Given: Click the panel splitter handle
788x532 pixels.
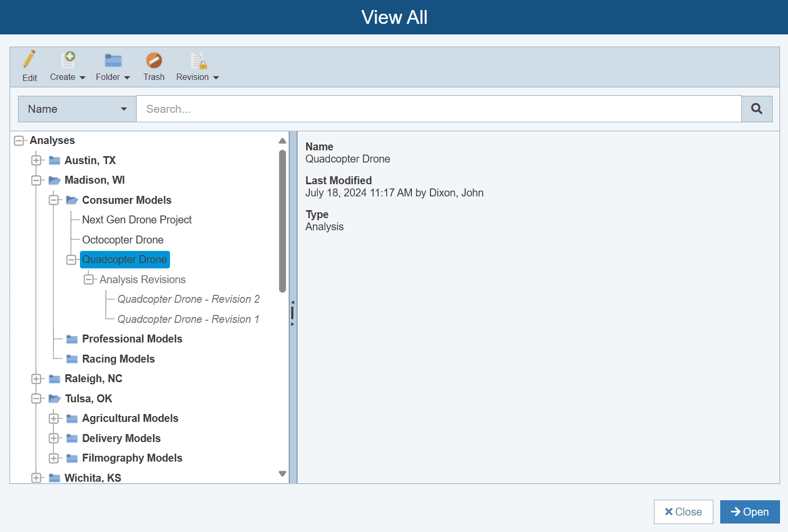Looking at the screenshot, I should click(x=292, y=313).
